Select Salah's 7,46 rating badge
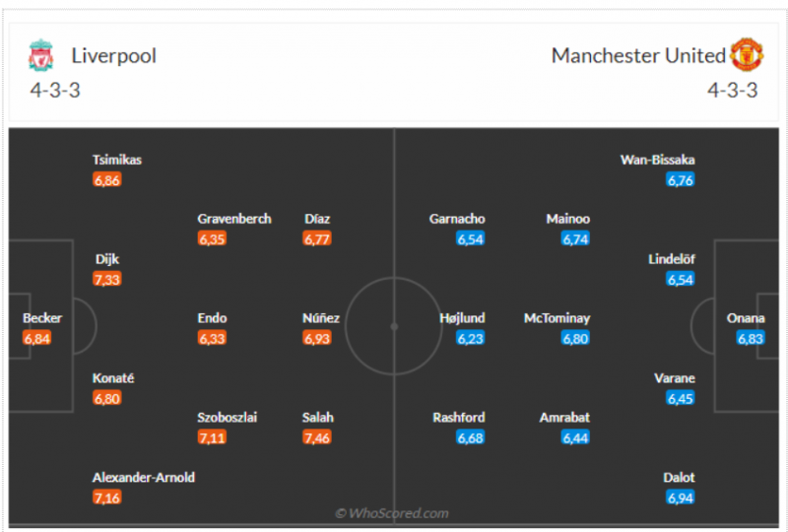Screen dimensions: 788x532 [x=317, y=437]
